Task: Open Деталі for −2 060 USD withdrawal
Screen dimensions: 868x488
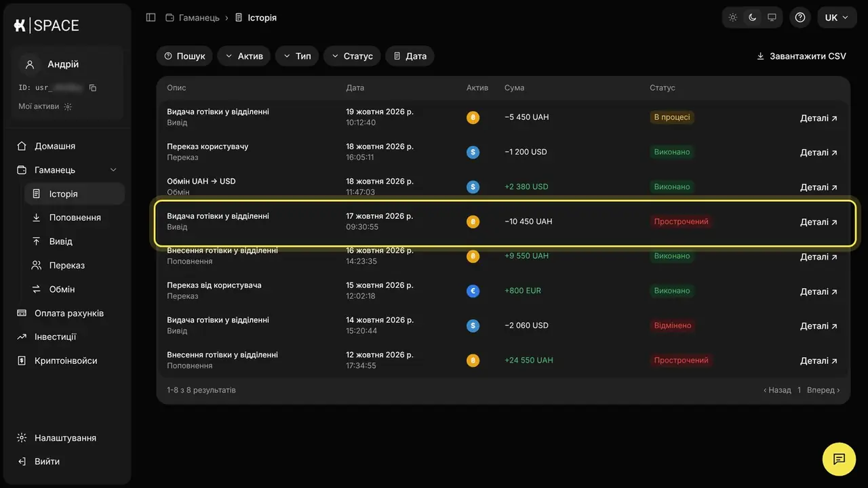Action: point(818,326)
